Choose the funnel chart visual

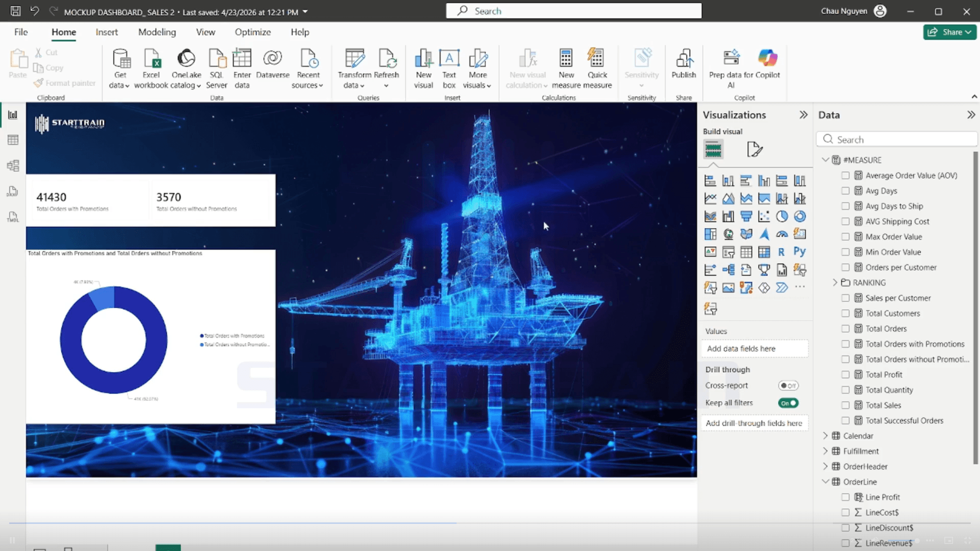pyautogui.click(x=746, y=217)
